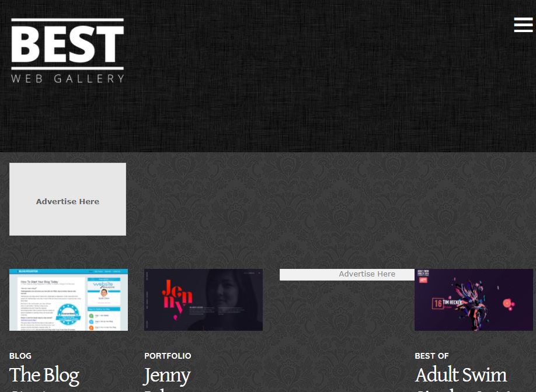Image resolution: width=536 pixels, height=392 pixels.
Task: Open the large gray Advertise Here banner
Action: coord(68,199)
